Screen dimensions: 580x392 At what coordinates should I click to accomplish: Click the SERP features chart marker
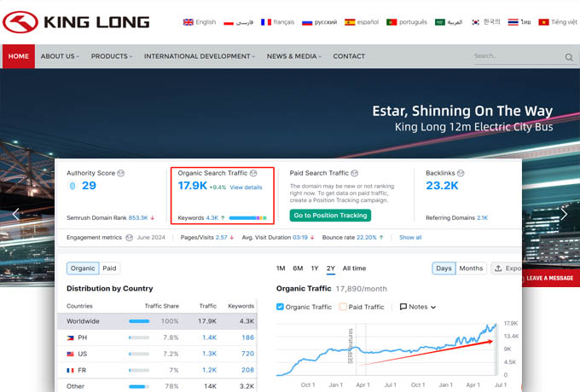click(351, 346)
